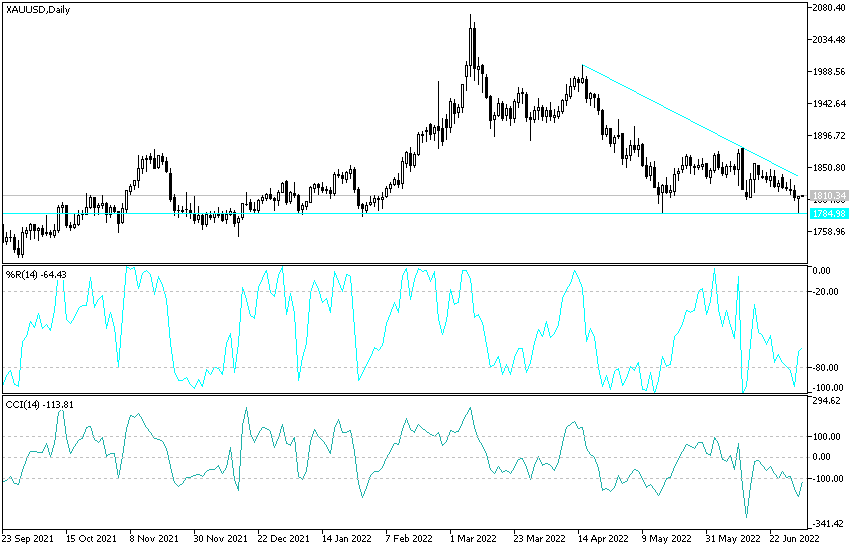Screen dimensions: 860x550
Task: Click the 1784.98 support level price tag
Action: 829,213
